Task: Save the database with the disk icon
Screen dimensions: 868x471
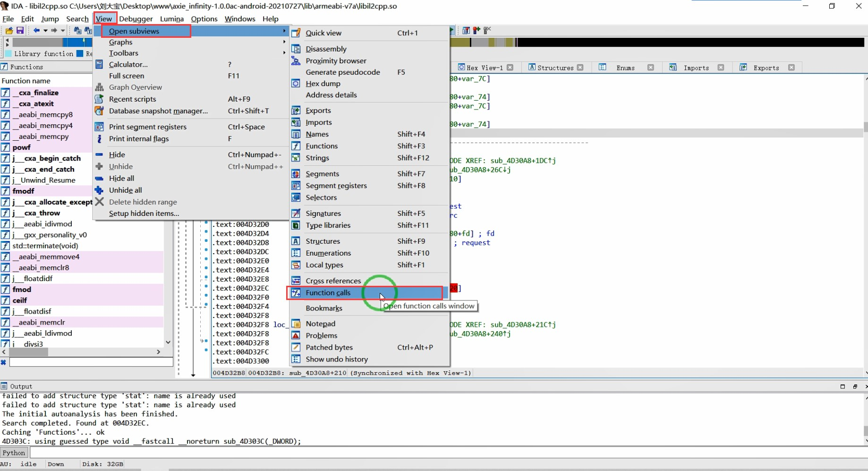Action: pyautogui.click(x=20, y=30)
